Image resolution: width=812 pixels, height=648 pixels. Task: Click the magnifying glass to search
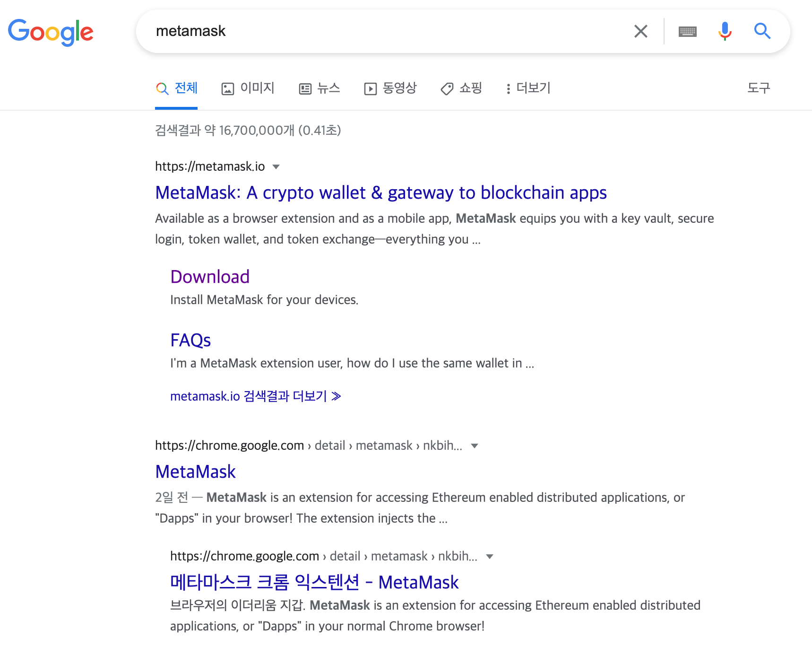tap(762, 31)
